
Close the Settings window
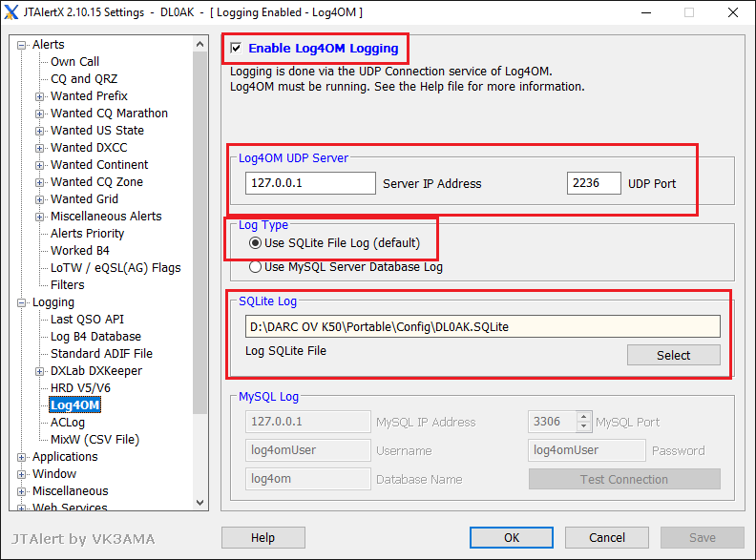[x=733, y=12]
